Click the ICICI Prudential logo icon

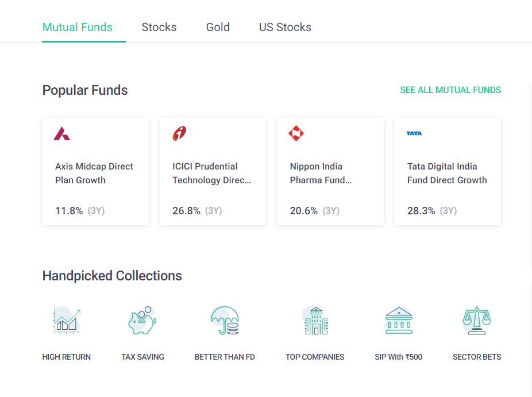179,134
